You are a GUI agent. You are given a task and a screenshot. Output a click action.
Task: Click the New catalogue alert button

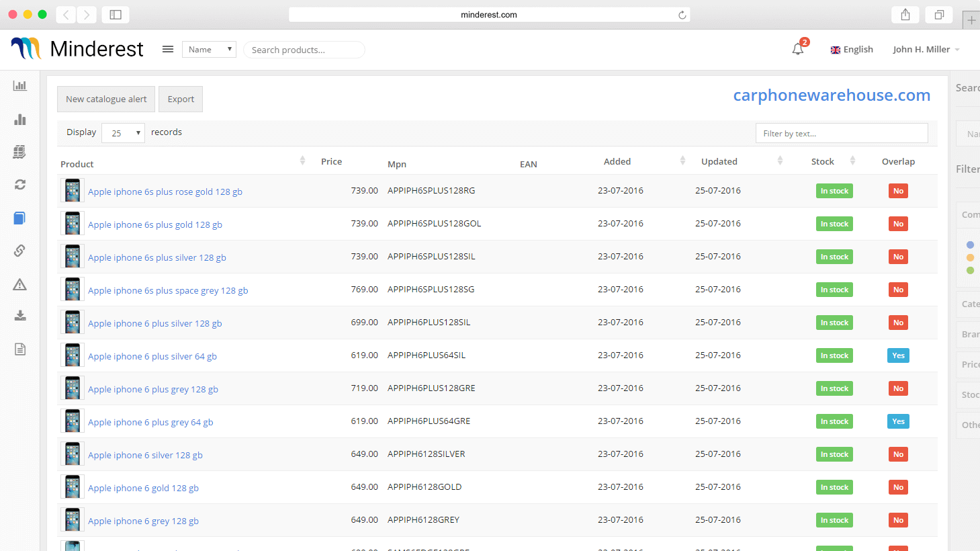pos(106,99)
